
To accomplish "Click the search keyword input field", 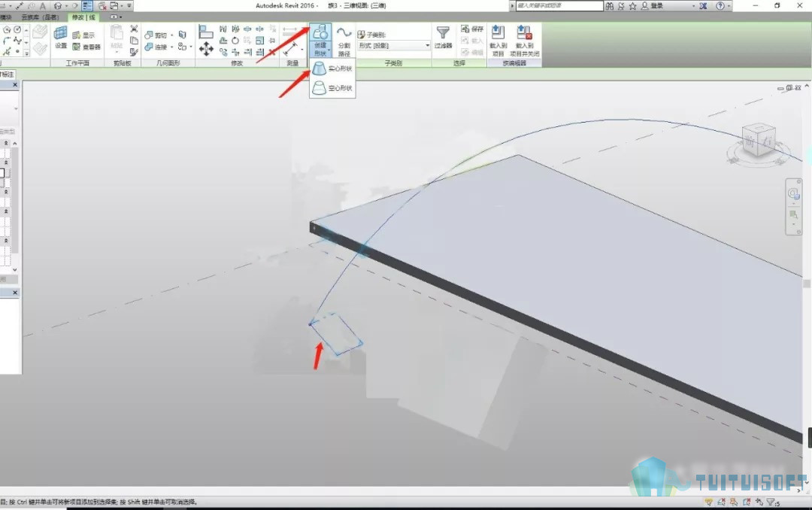I will coord(559,6).
